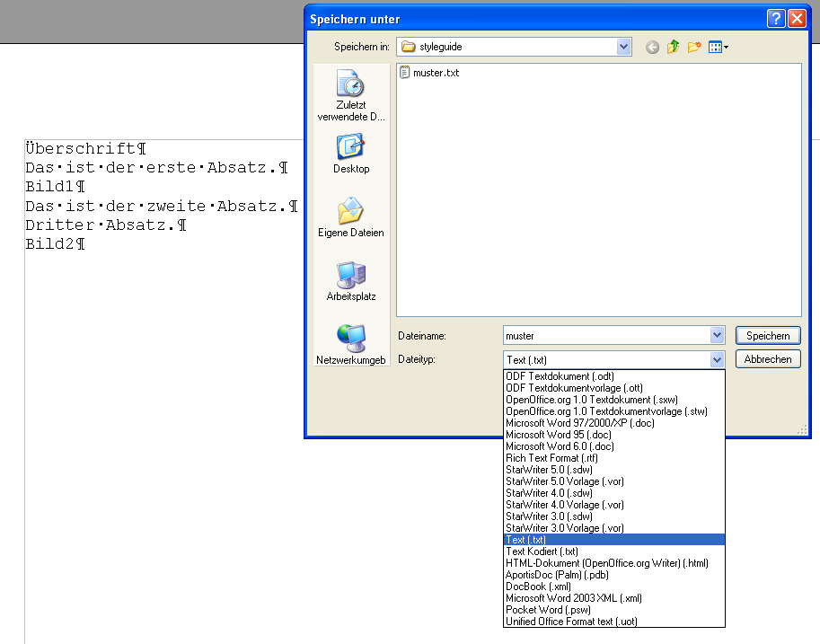Screen dimensions: 820x644
Task: Open Arbeitsplatz in places bar
Action: (350, 282)
